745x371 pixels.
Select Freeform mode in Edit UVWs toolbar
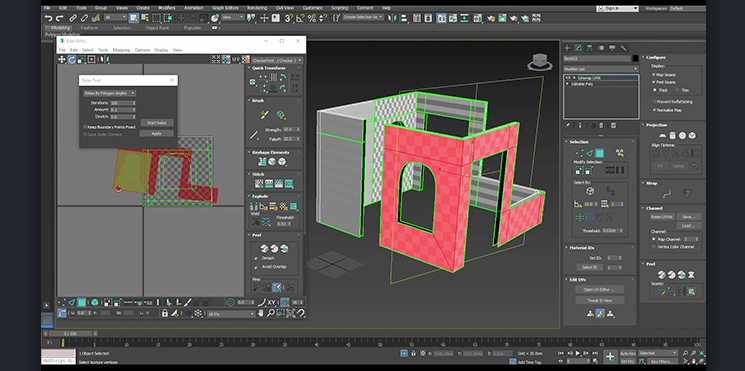pyautogui.click(x=91, y=59)
